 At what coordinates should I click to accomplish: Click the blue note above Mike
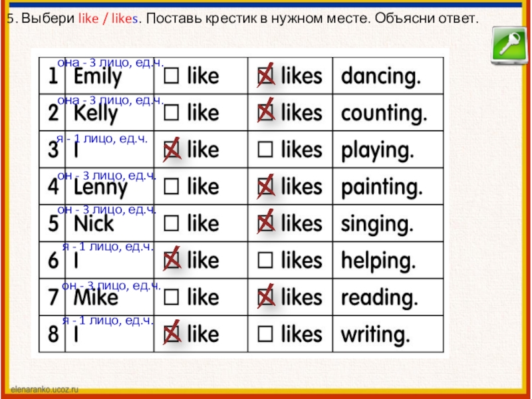point(111,286)
